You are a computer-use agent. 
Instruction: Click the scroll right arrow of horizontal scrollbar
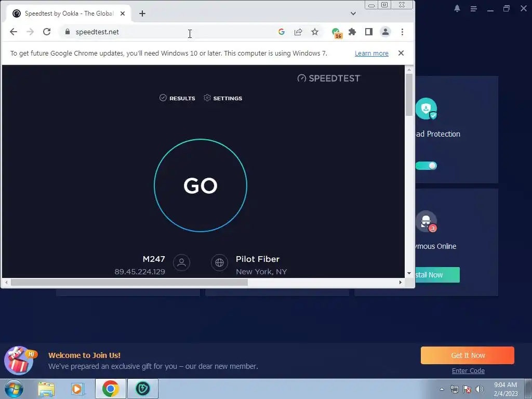click(x=401, y=282)
